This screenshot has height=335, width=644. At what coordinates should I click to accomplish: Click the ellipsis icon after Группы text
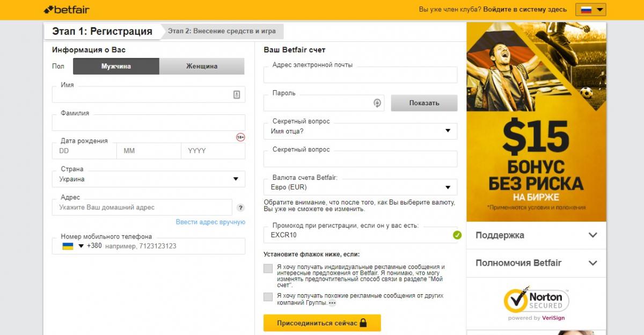coord(332,303)
